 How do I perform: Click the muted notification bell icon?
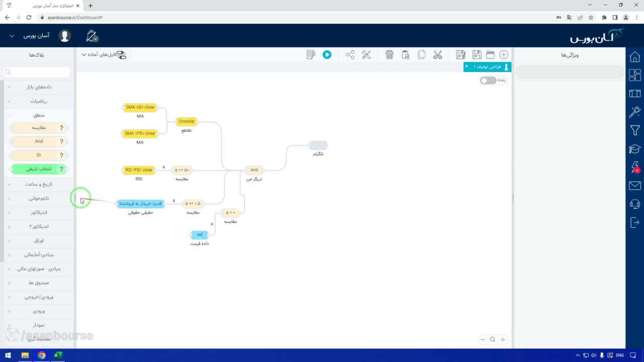92,36
